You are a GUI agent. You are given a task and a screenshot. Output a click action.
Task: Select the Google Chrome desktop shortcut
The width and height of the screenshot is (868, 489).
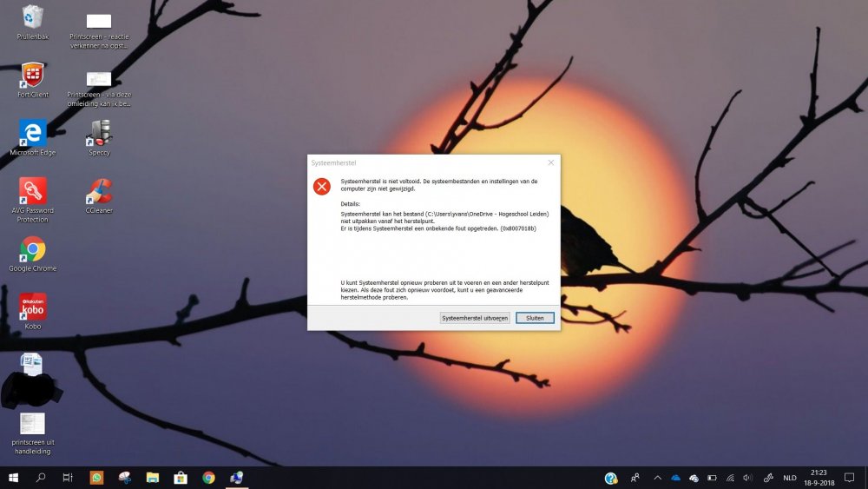(x=33, y=254)
